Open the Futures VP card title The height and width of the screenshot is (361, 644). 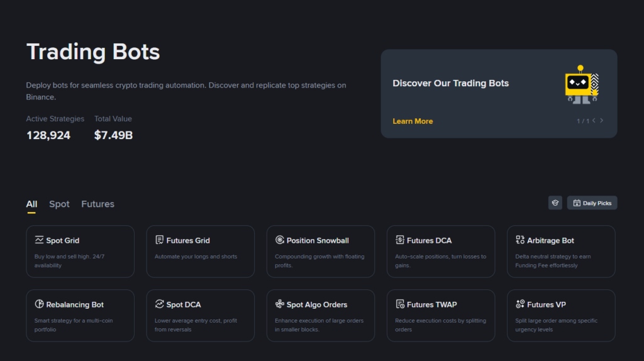pyautogui.click(x=547, y=305)
